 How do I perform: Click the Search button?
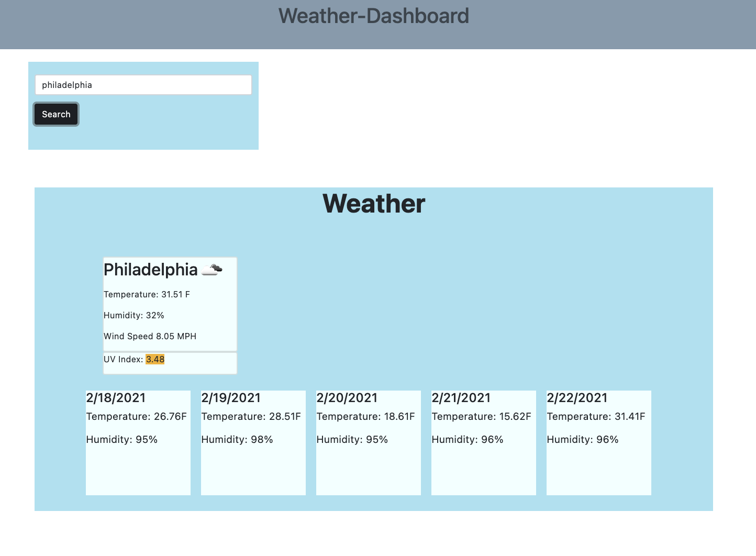[56, 114]
